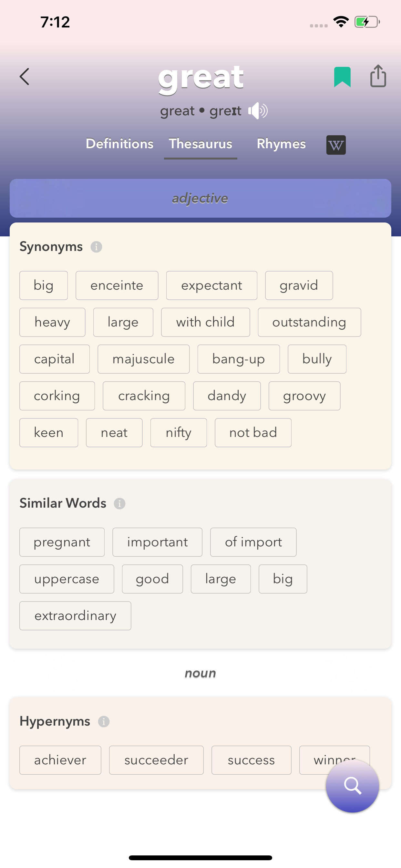Open the share sheet icon
The height and width of the screenshot is (868, 401).
point(378,76)
